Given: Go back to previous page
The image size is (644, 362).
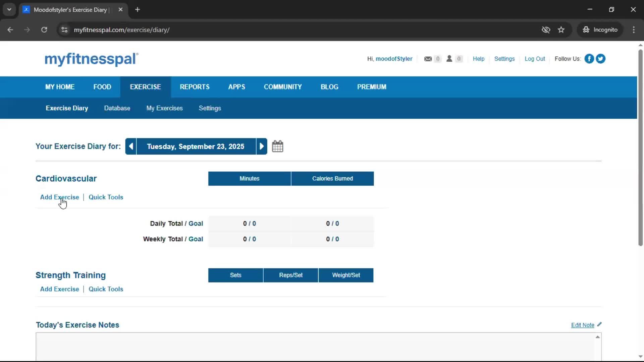Looking at the screenshot, I should 10,30.
